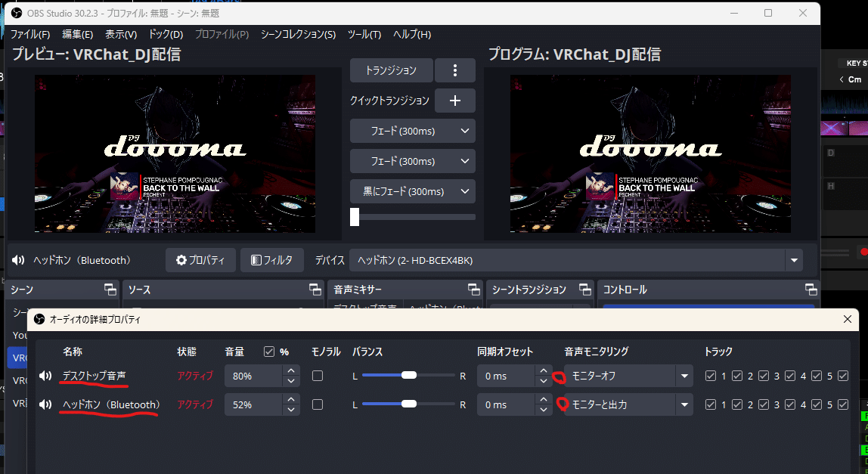Toggle track 1 for デスクトップ音声
This screenshot has width=868, height=474.
click(711, 376)
